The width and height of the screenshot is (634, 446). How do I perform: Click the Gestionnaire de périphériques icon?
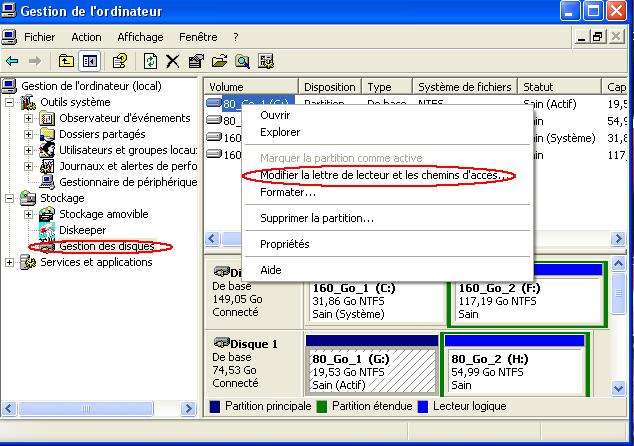click(47, 182)
